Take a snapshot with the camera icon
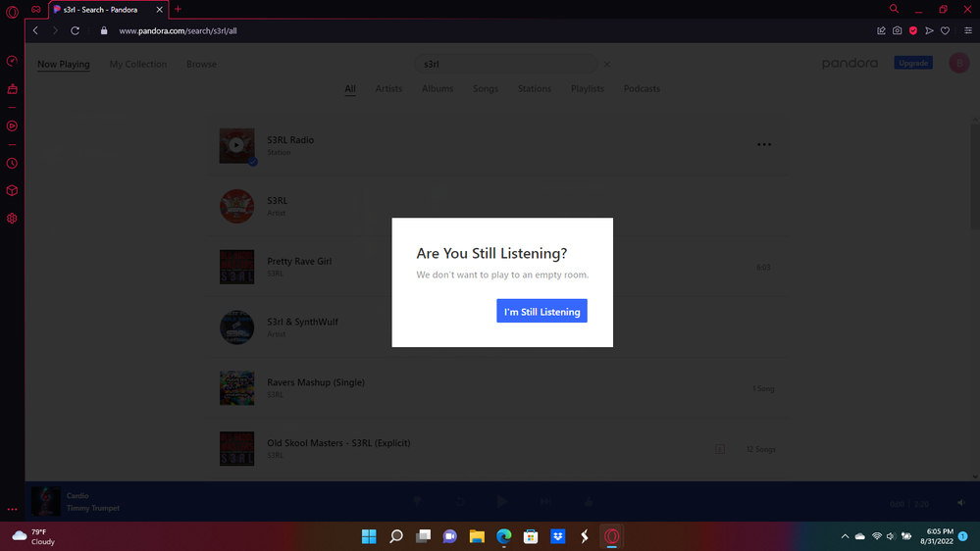This screenshot has height=551, width=980. 897,30
